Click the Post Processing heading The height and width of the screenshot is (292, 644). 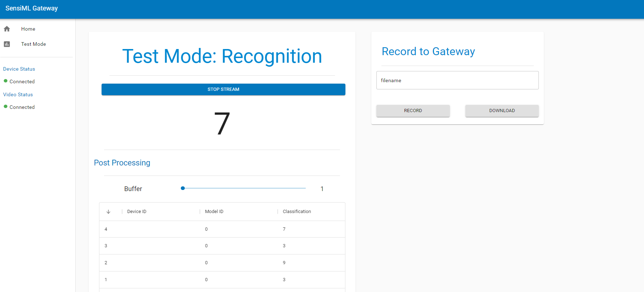click(x=122, y=163)
